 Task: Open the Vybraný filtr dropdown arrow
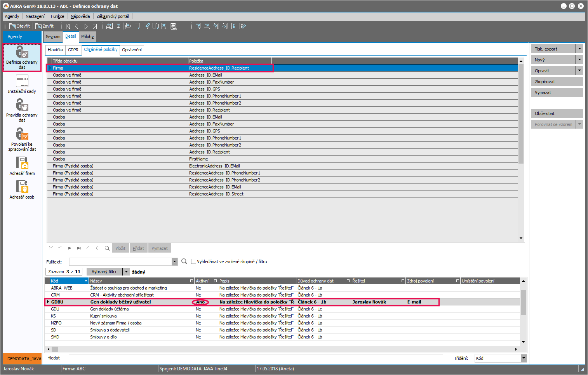pyautogui.click(x=126, y=272)
